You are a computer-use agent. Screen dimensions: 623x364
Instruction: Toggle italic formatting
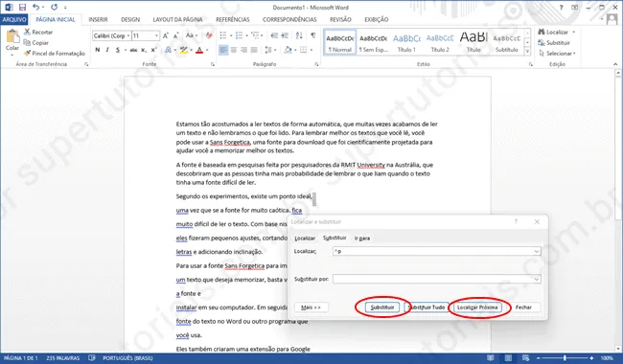click(x=107, y=50)
